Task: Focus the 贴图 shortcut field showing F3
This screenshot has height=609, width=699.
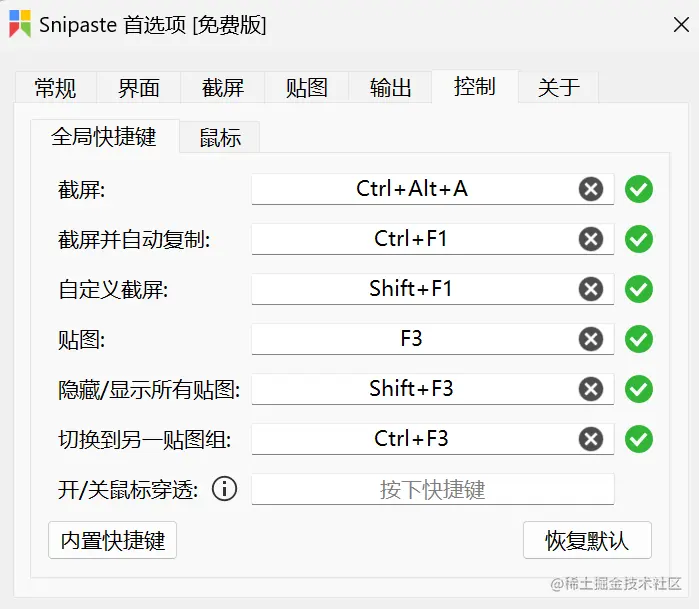Action: (x=432, y=339)
